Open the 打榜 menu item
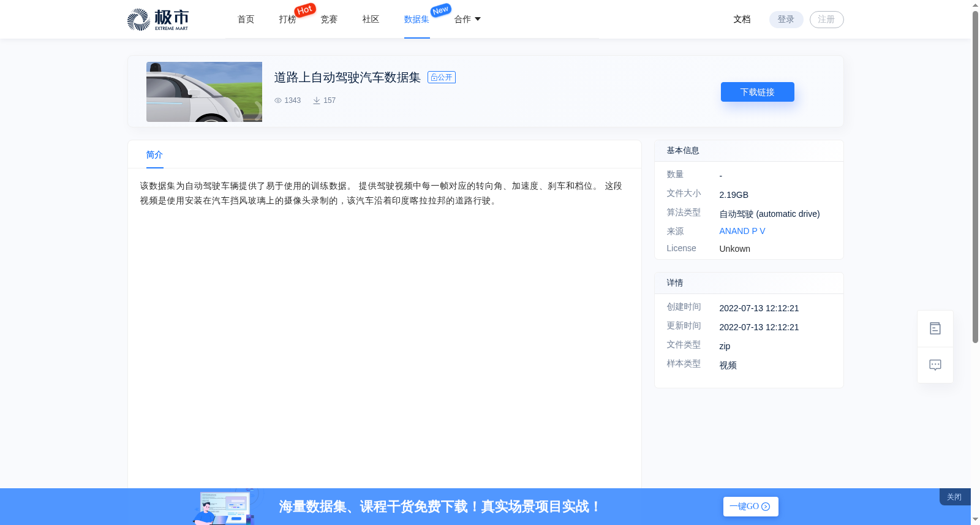The width and height of the screenshot is (980, 525). click(x=288, y=20)
